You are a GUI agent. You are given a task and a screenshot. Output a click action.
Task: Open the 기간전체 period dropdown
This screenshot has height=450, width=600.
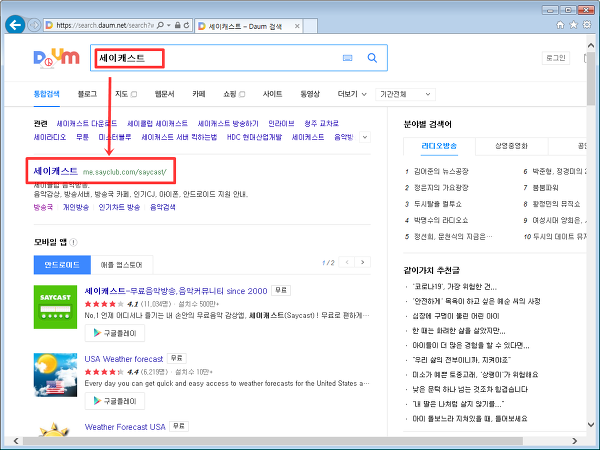(405, 94)
